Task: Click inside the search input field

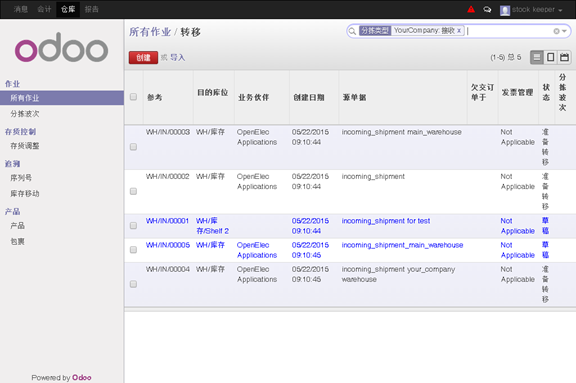Action: [509, 31]
